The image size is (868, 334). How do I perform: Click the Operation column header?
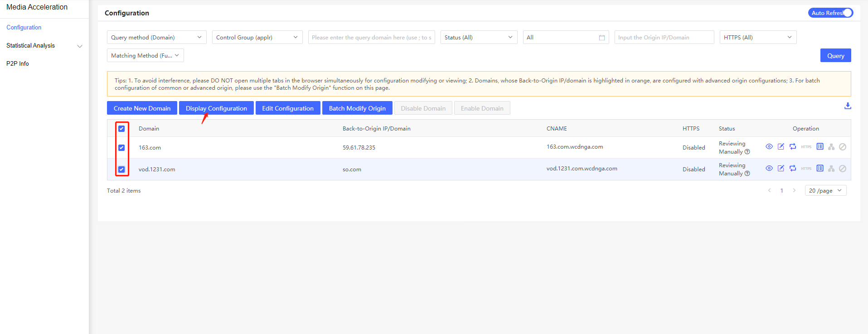[806, 129]
